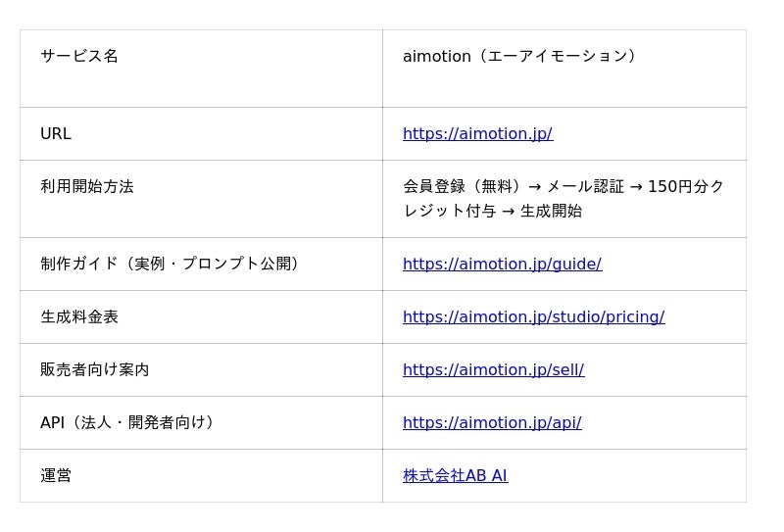This screenshot has width=784, height=532.
Task: Click the 生成開始 text
Action: coord(551,211)
